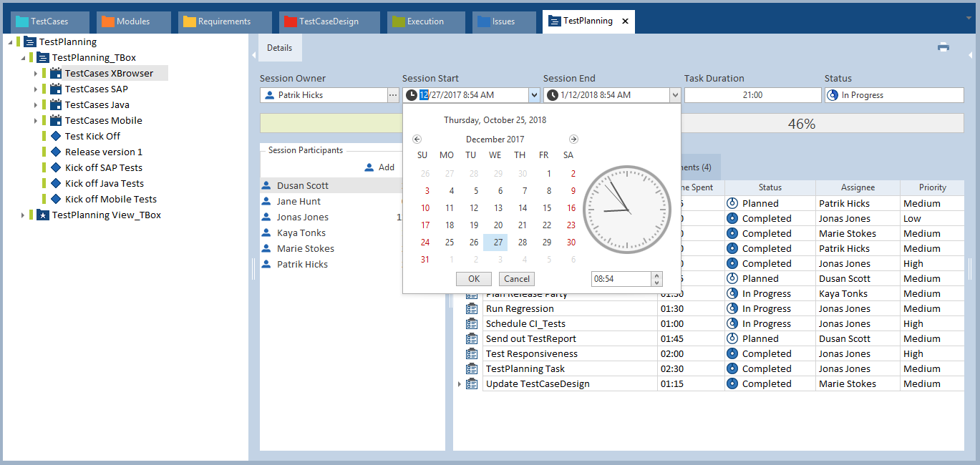
Task: Click the Session Owner ellipsis button
Action: (393, 95)
